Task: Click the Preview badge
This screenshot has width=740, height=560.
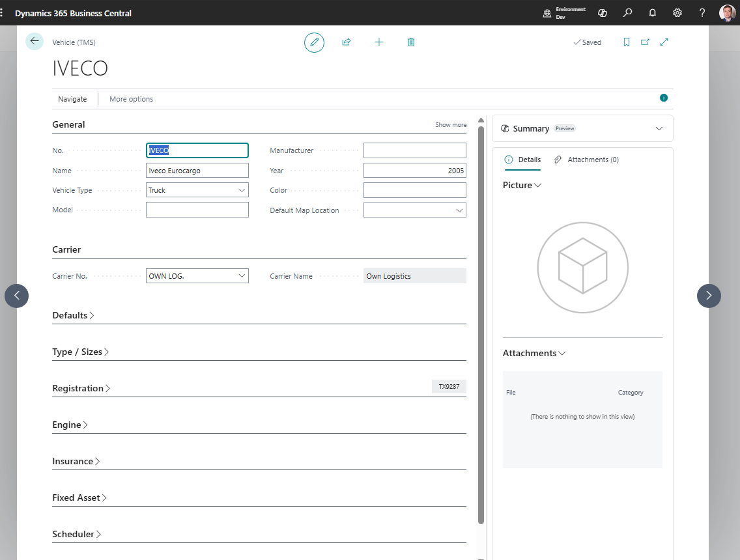Action: pyautogui.click(x=565, y=128)
